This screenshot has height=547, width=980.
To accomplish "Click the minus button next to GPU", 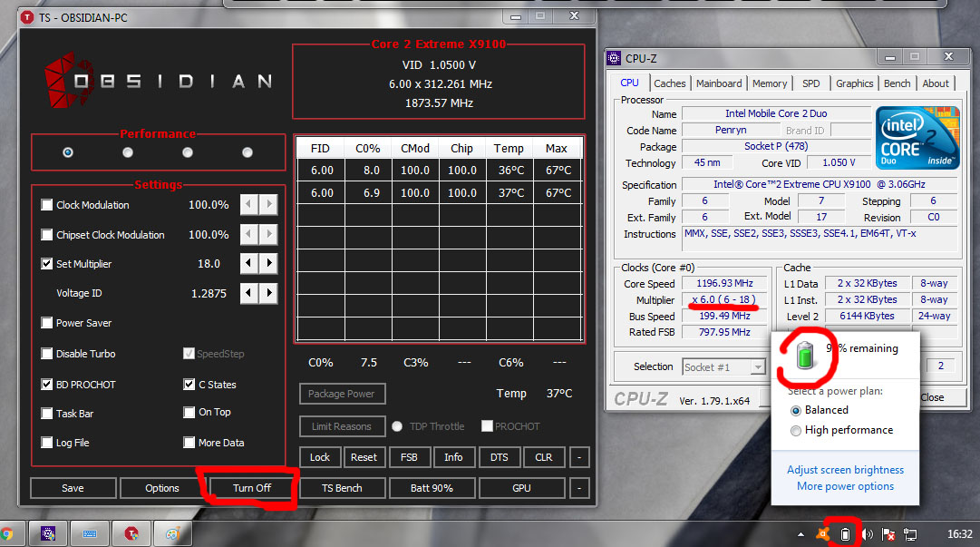I will pos(579,488).
